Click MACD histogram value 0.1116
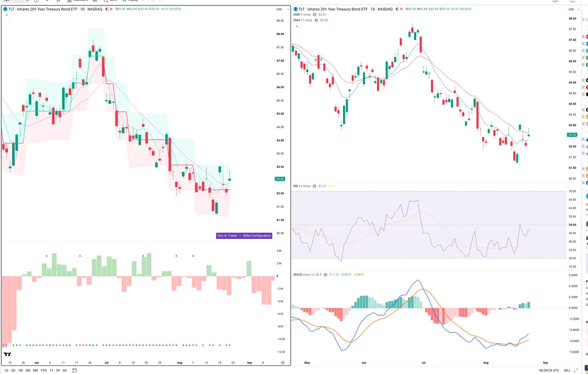588x374 pixels. (x=333, y=275)
